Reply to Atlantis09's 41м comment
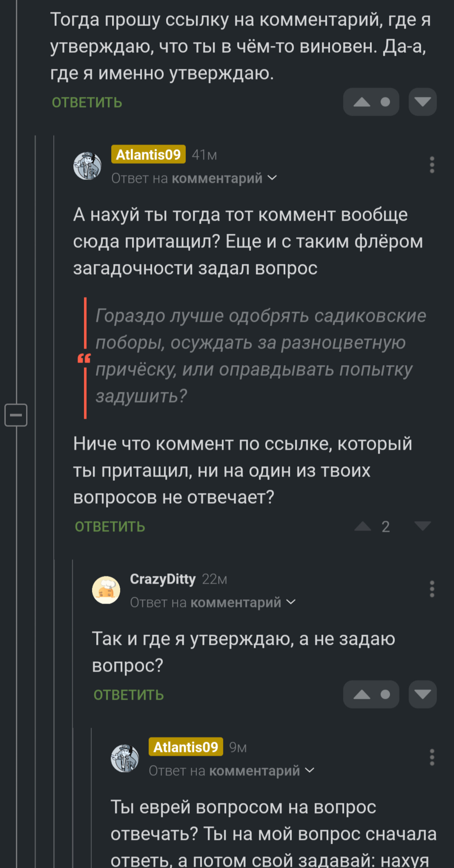Viewport: 454px width, 868px height. click(x=110, y=527)
